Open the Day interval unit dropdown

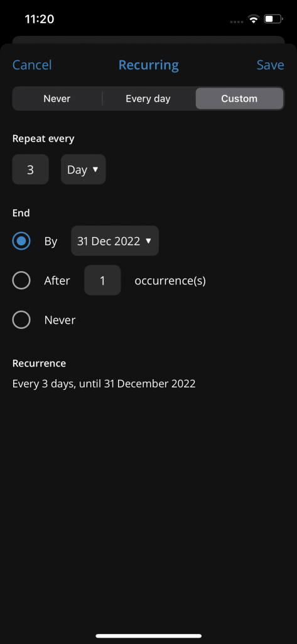84,169
